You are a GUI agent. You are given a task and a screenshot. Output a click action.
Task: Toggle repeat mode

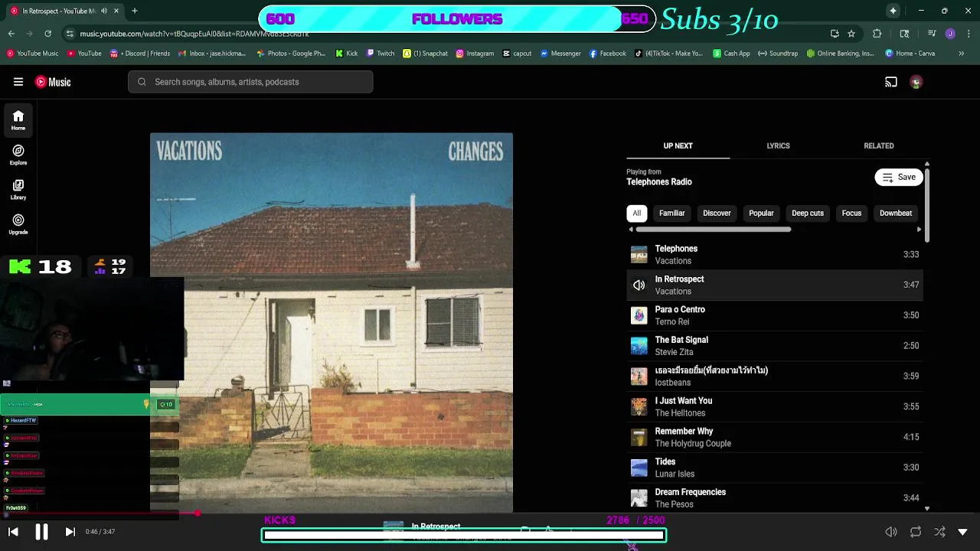(916, 532)
